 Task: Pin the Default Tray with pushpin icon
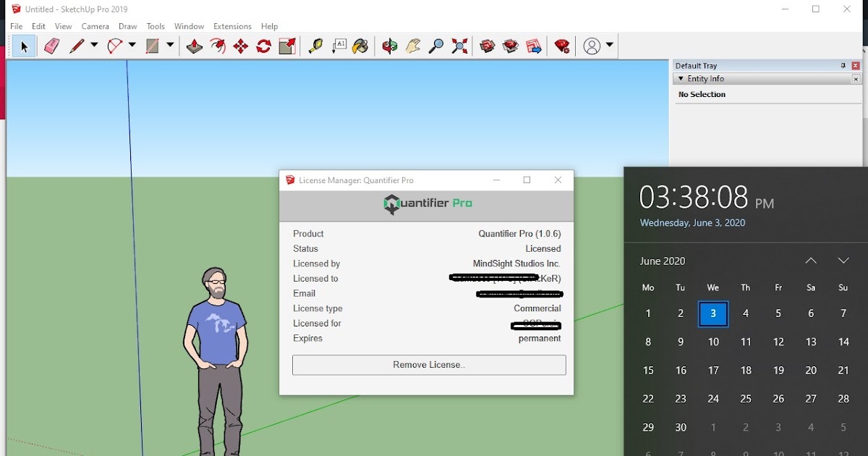(x=843, y=66)
